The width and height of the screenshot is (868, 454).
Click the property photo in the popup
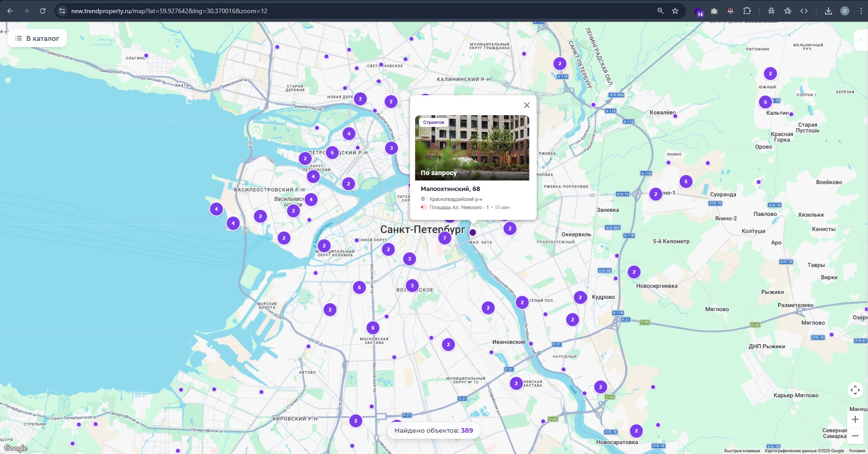pyautogui.click(x=472, y=147)
